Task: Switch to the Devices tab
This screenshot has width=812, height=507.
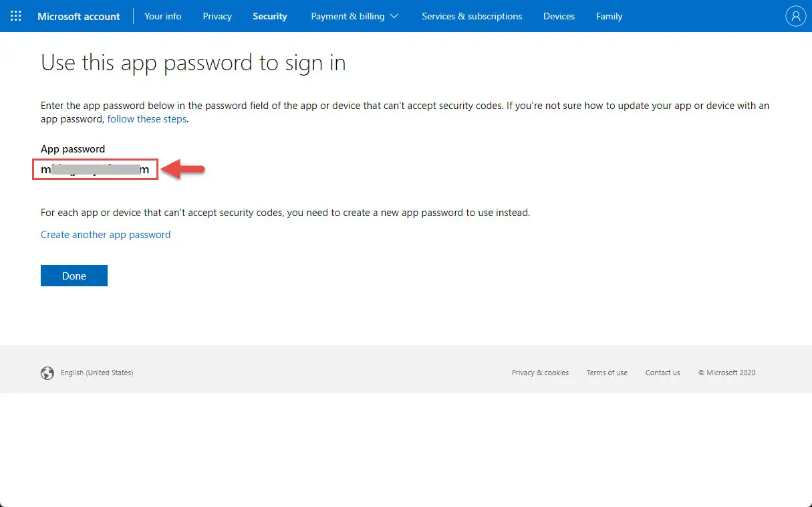Action: pyautogui.click(x=559, y=16)
